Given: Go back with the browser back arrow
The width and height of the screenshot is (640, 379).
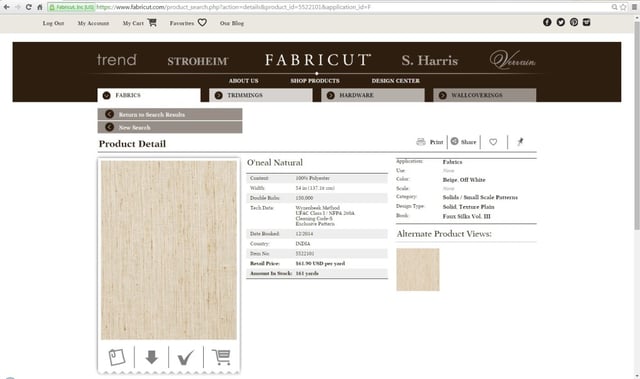Looking at the screenshot, I should tap(7, 7).
